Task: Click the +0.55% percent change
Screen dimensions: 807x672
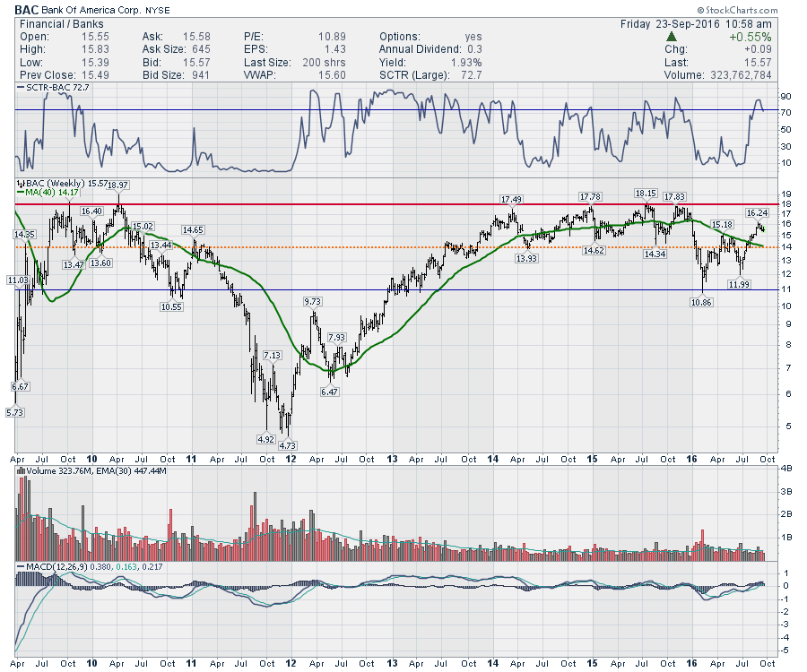Action: tap(750, 37)
